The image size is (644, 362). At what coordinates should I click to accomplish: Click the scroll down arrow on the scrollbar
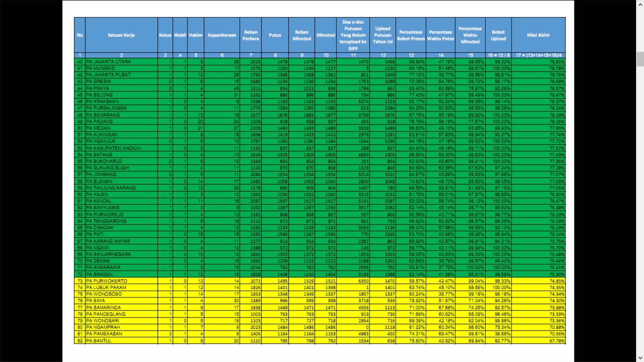coord(640,358)
